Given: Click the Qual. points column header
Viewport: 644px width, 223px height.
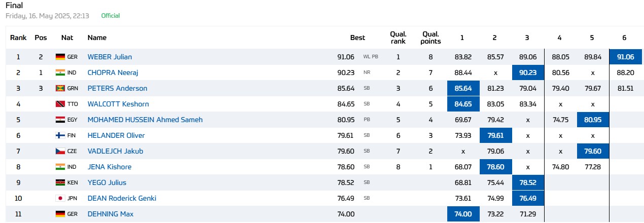Looking at the screenshot, I should point(431,38).
